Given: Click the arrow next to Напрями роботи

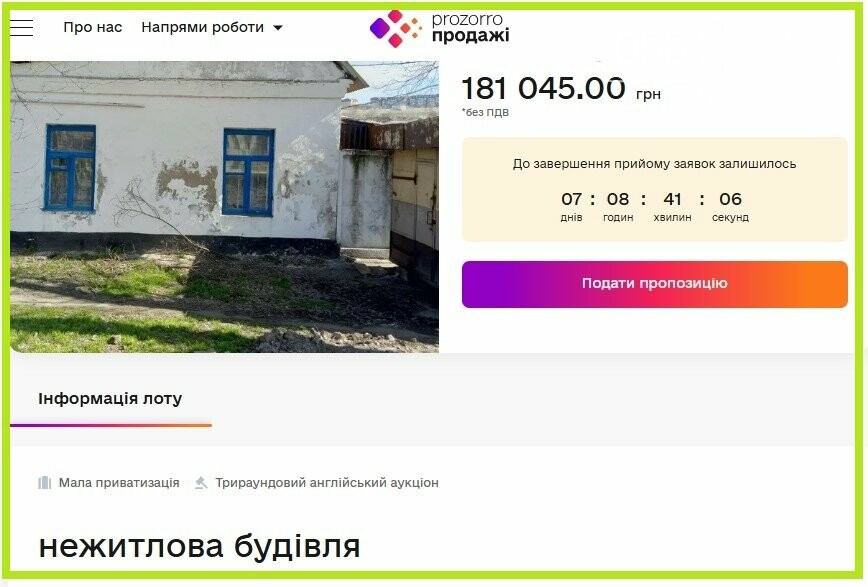Looking at the screenshot, I should (x=278, y=28).
